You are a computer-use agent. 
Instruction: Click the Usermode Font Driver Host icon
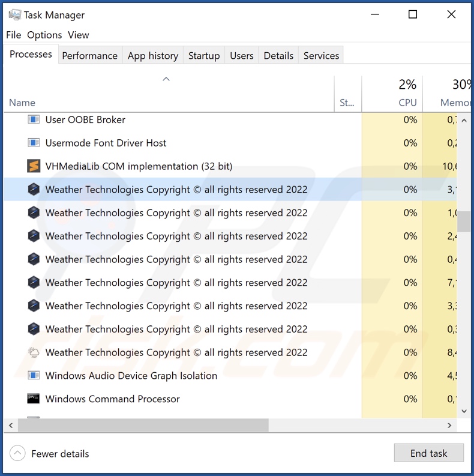[34, 143]
